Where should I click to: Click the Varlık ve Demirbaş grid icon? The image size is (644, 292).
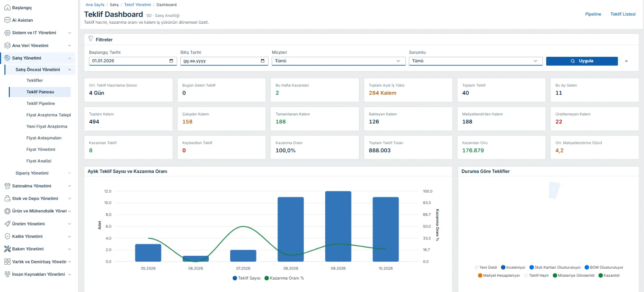click(7, 261)
